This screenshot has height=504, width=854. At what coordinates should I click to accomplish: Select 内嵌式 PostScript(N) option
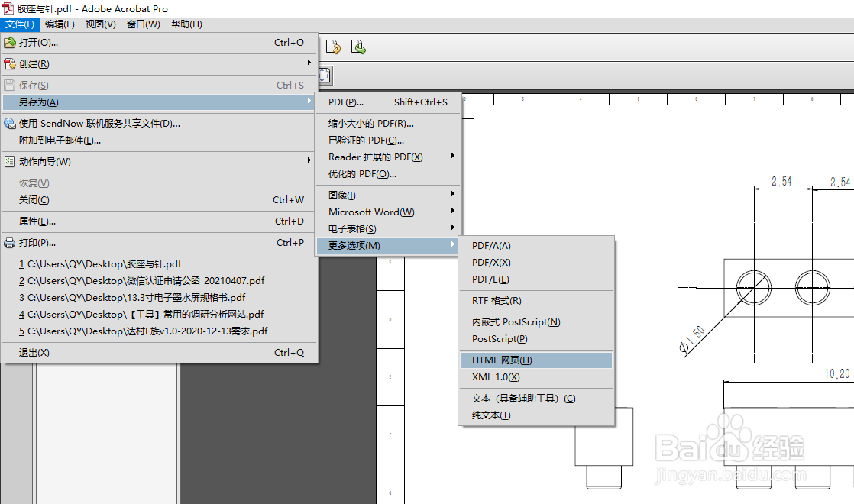point(536,322)
